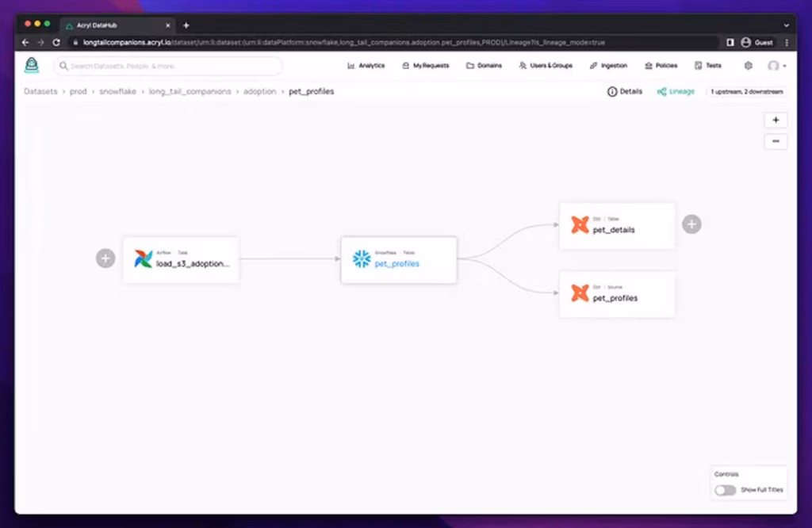
Task: Switch to Details view
Action: [625, 92]
